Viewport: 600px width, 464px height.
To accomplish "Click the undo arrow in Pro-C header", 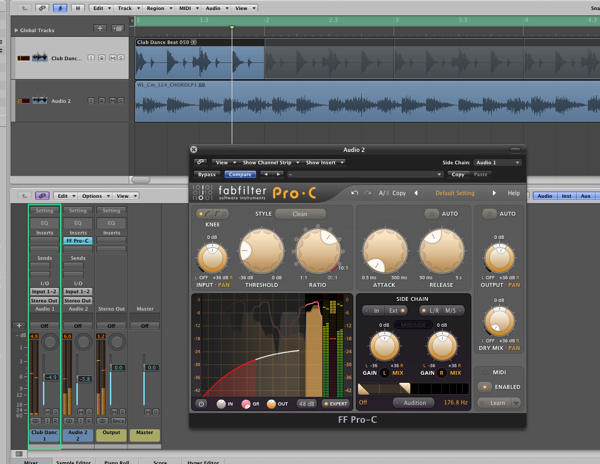I will [x=354, y=193].
